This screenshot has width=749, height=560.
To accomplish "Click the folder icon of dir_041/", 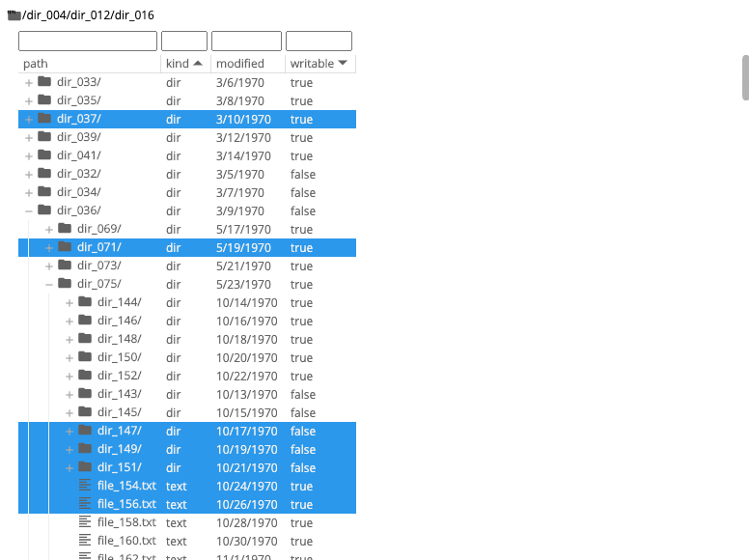I will coord(44,154).
